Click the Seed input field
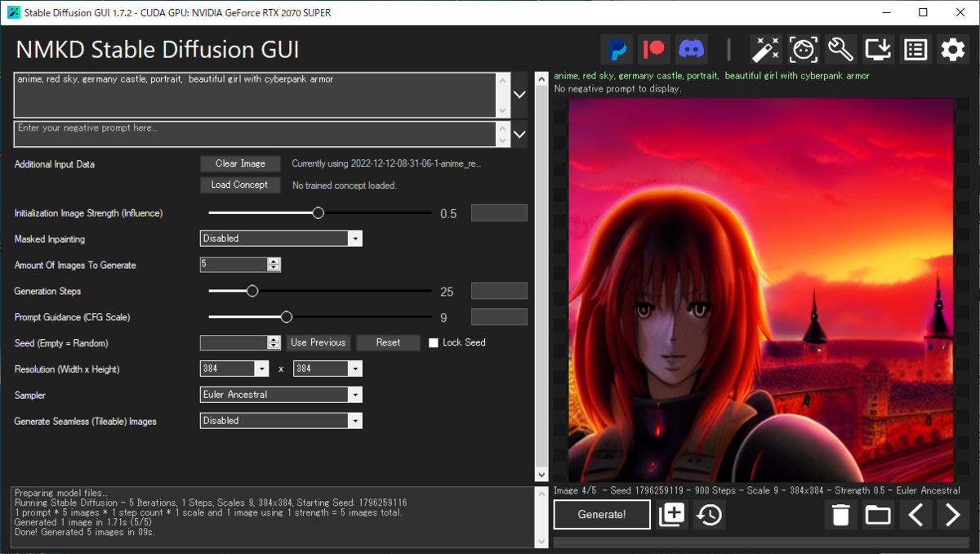 tap(234, 343)
